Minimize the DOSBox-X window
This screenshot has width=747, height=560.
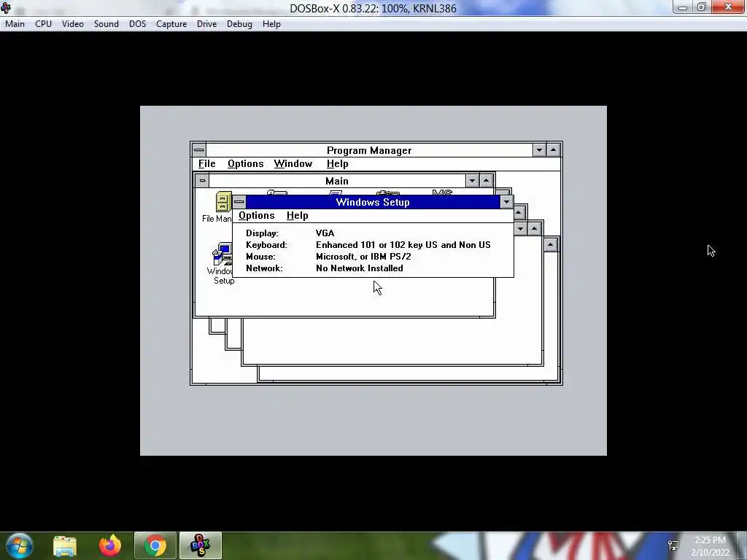683,7
